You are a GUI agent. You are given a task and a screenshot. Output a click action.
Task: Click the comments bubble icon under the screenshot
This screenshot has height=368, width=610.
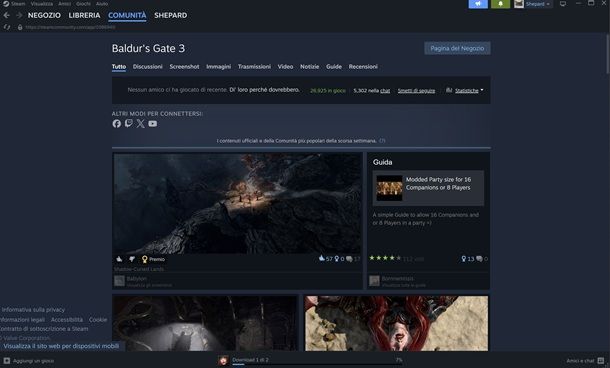pyautogui.click(x=349, y=259)
